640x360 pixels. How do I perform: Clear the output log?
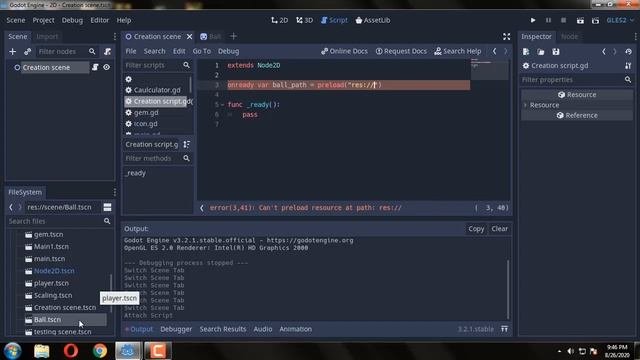[x=500, y=229]
